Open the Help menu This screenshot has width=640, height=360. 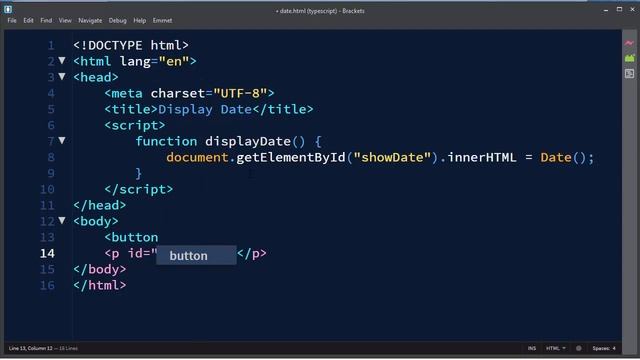140,20
